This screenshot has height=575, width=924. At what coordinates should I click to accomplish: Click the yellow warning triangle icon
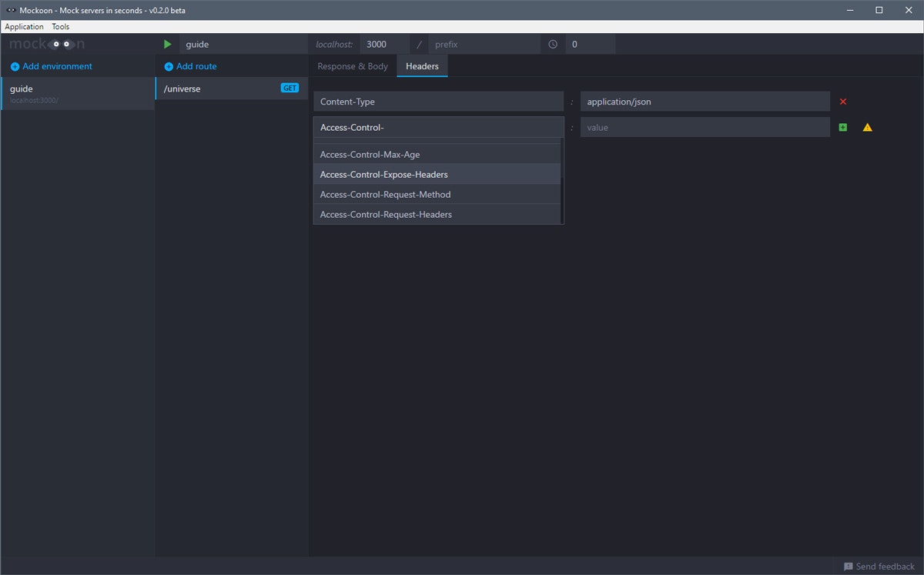point(867,127)
